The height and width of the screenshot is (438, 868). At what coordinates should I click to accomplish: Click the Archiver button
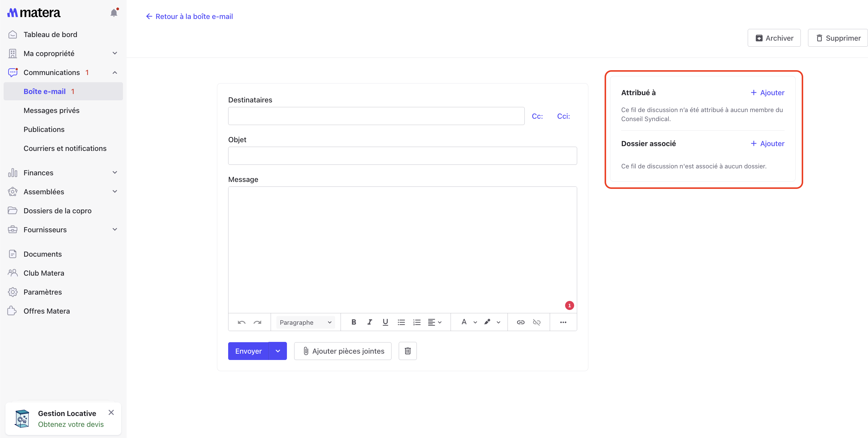pos(774,38)
